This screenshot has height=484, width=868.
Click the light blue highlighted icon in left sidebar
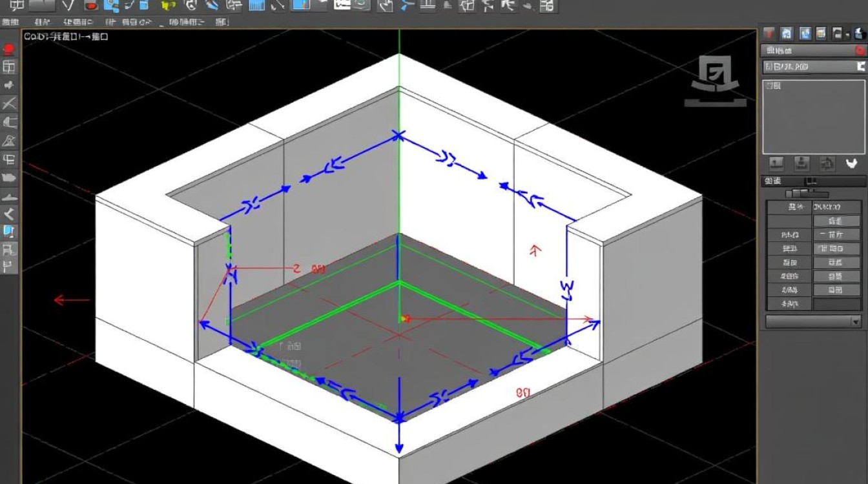click(x=9, y=231)
